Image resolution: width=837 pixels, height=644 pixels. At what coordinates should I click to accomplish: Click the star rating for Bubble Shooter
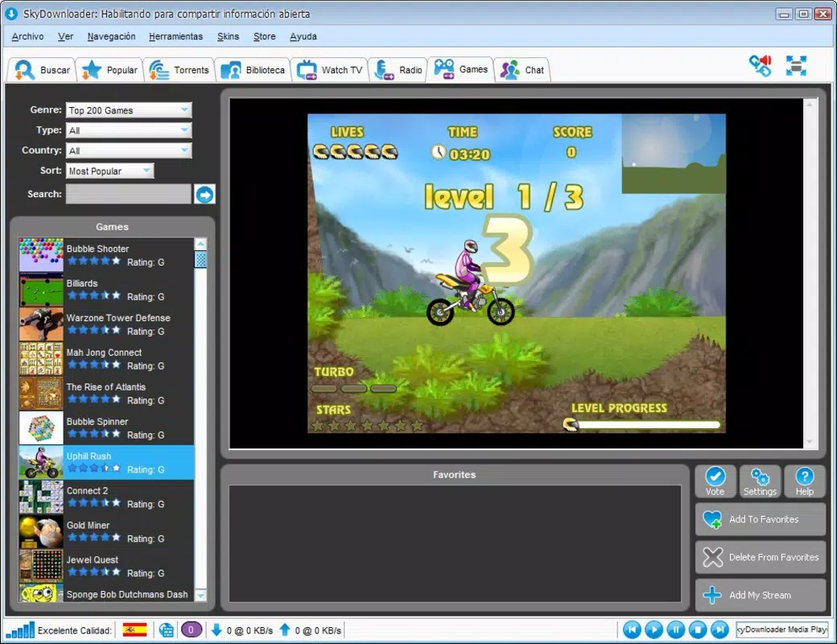[94, 261]
